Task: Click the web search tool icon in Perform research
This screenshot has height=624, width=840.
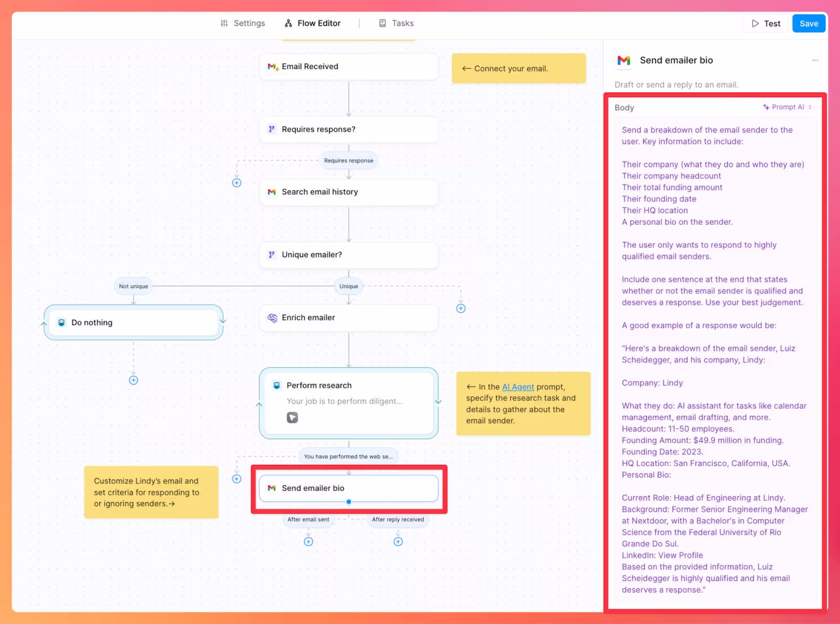Action: 292,418
